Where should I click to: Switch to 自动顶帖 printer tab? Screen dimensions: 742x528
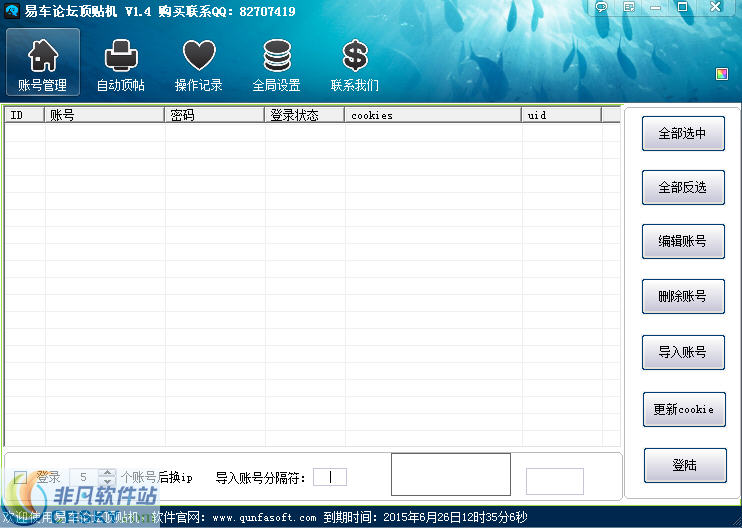coord(121,65)
